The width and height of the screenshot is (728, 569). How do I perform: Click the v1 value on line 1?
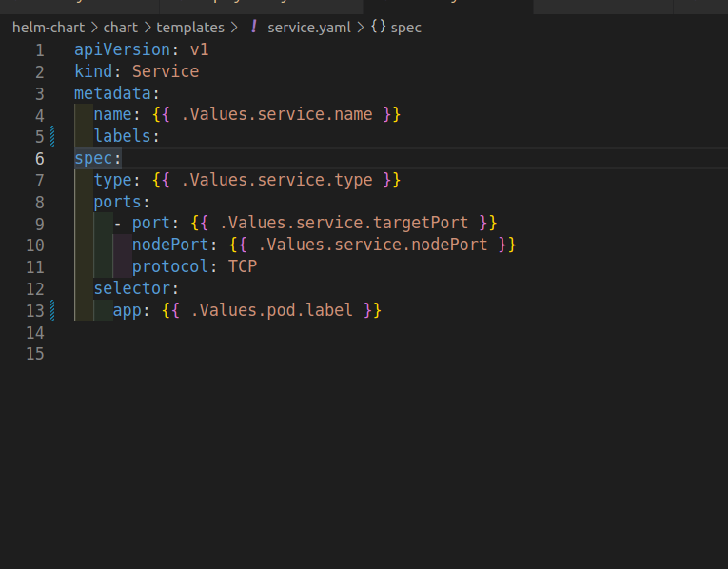click(x=199, y=49)
